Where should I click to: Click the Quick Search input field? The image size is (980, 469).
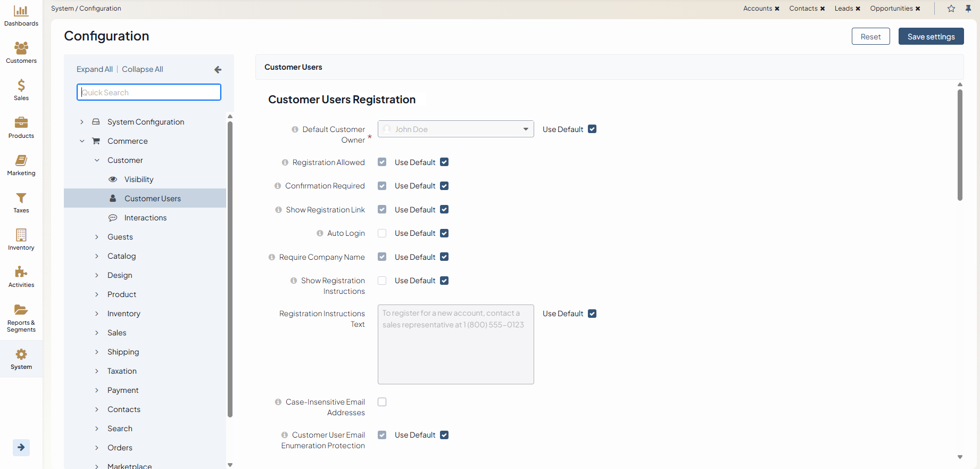[x=149, y=92]
